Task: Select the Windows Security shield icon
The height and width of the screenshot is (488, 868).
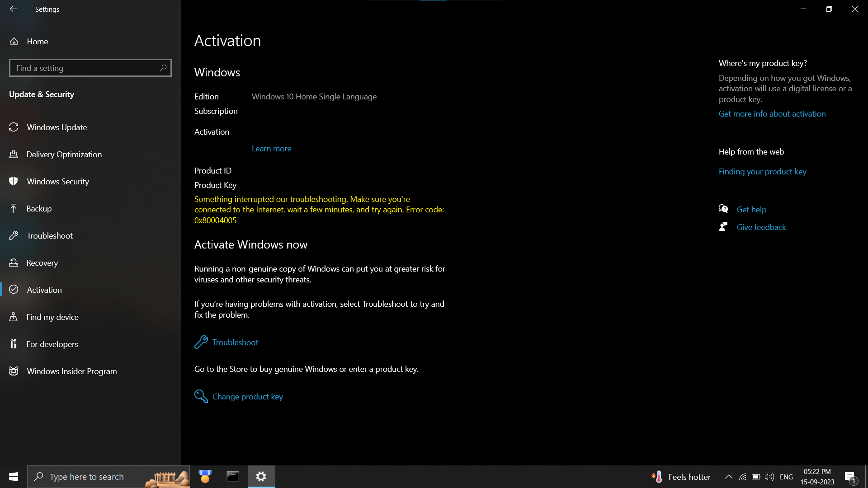Action: (14, 181)
